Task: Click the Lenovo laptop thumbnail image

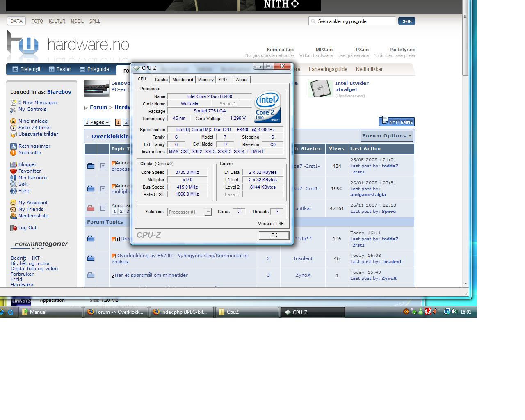Action: click(x=97, y=89)
